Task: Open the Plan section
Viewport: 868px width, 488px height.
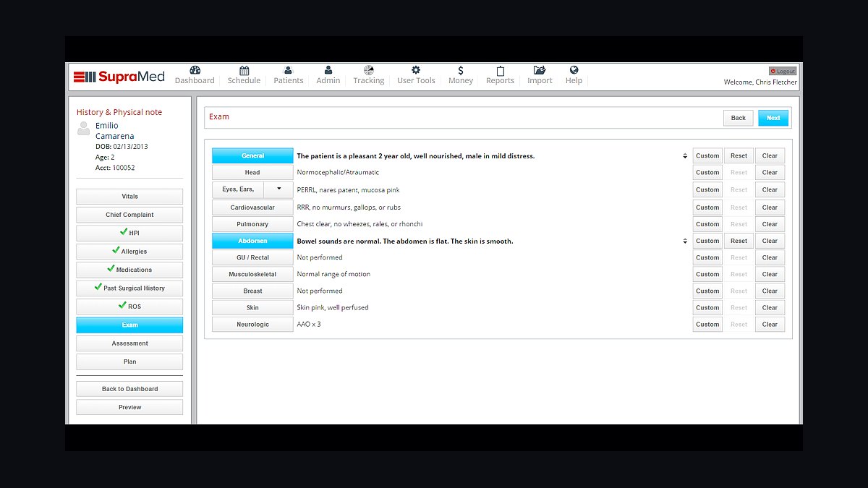Action: [129, 361]
